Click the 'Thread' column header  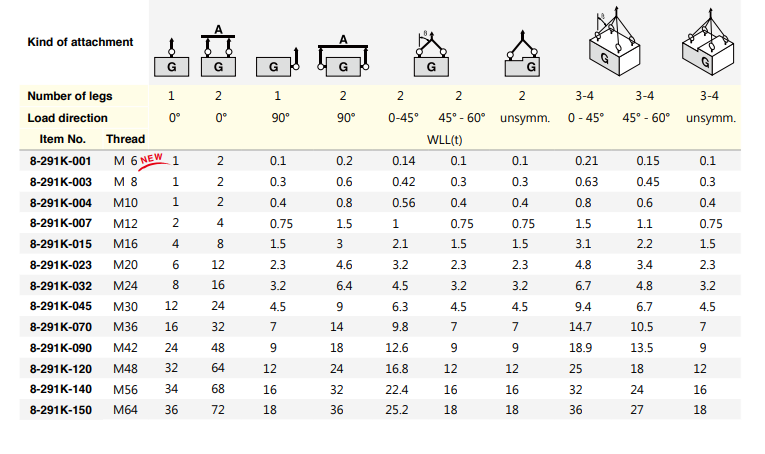click(x=125, y=139)
